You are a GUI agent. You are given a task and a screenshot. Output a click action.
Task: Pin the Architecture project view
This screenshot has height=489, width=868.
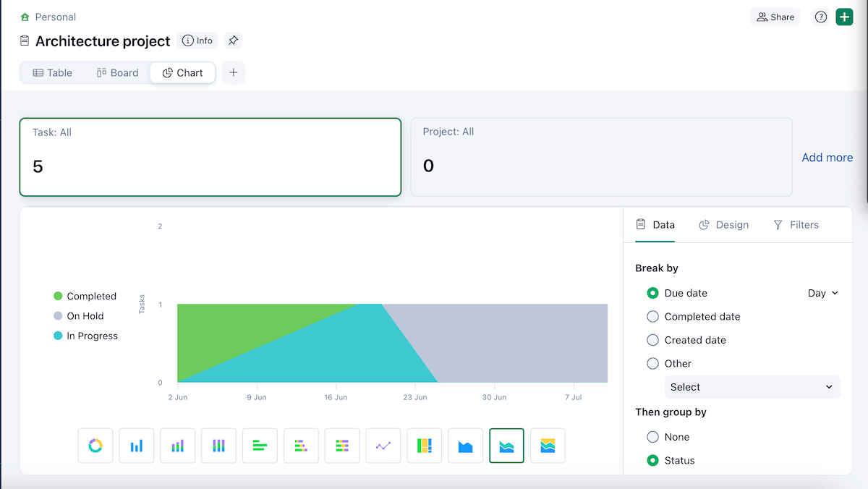[233, 41]
